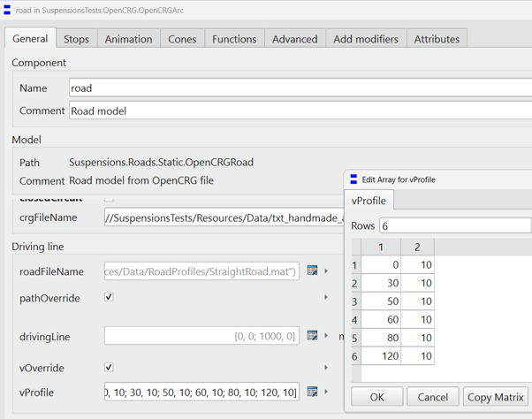Select row header 3 in array table
This screenshot has height=419, width=532.
356,301
